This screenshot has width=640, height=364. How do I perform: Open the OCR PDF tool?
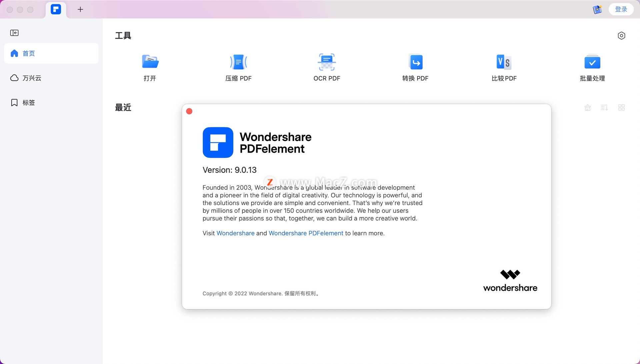click(x=327, y=67)
